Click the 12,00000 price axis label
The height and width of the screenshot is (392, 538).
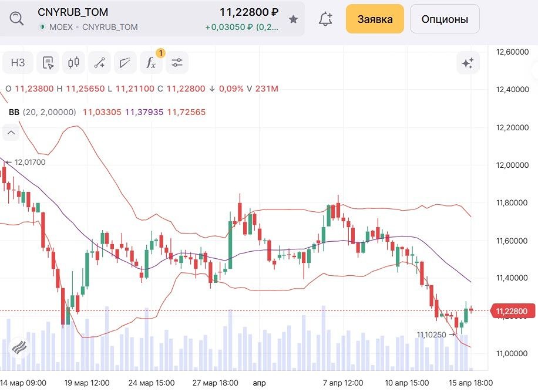tap(512, 165)
